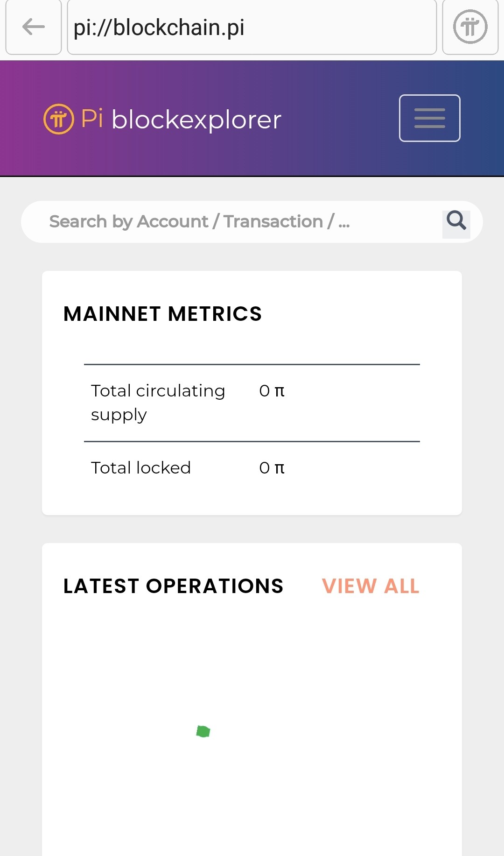Go to the Pi blockexplorer home title
The image size is (504, 856).
[162, 119]
